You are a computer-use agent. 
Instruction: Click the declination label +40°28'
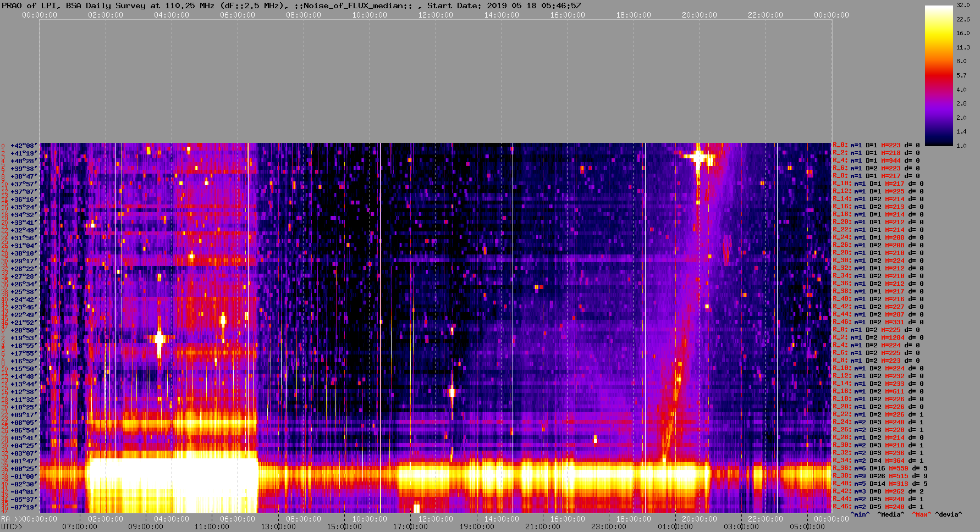[x=24, y=161]
